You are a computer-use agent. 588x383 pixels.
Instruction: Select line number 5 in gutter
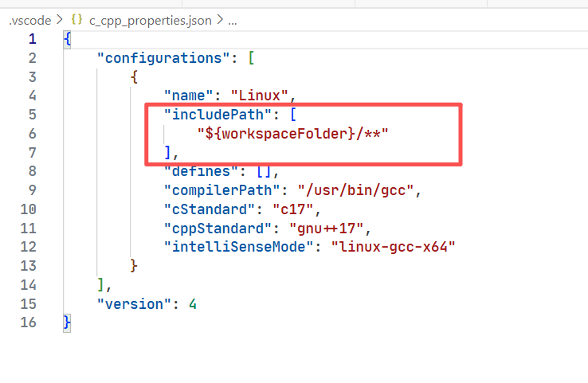pyautogui.click(x=33, y=115)
